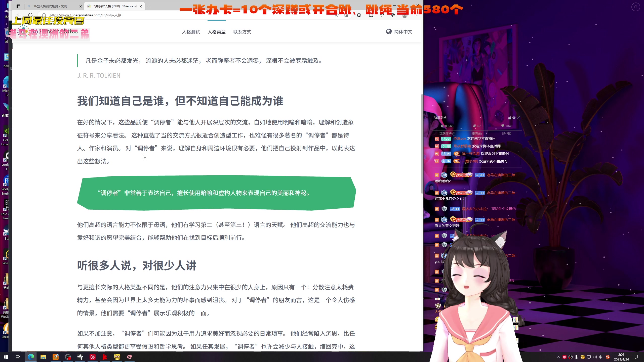Open the Edge settings and more menu
The height and width of the screenshot is (362, 644).
point(416,15)
